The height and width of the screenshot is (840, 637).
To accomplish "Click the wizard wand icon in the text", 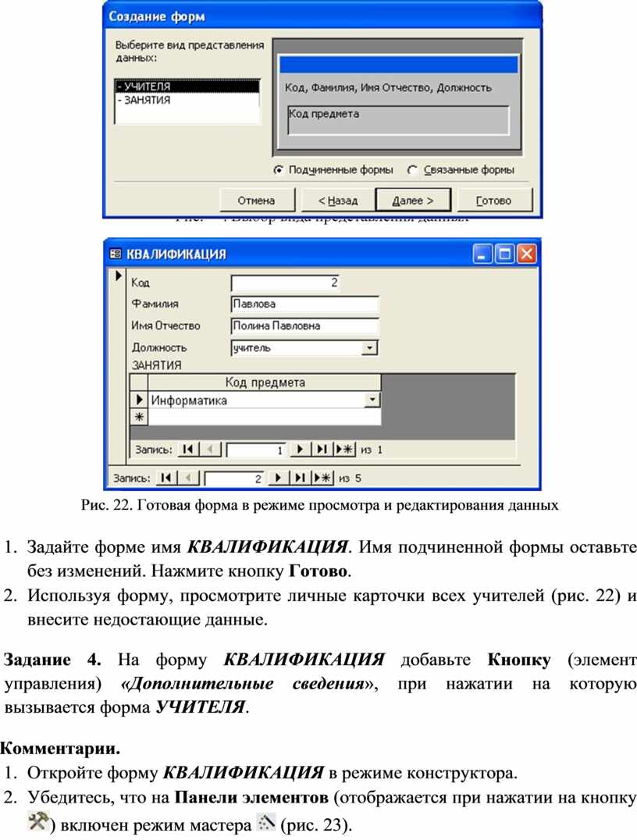I will point(265,821).
